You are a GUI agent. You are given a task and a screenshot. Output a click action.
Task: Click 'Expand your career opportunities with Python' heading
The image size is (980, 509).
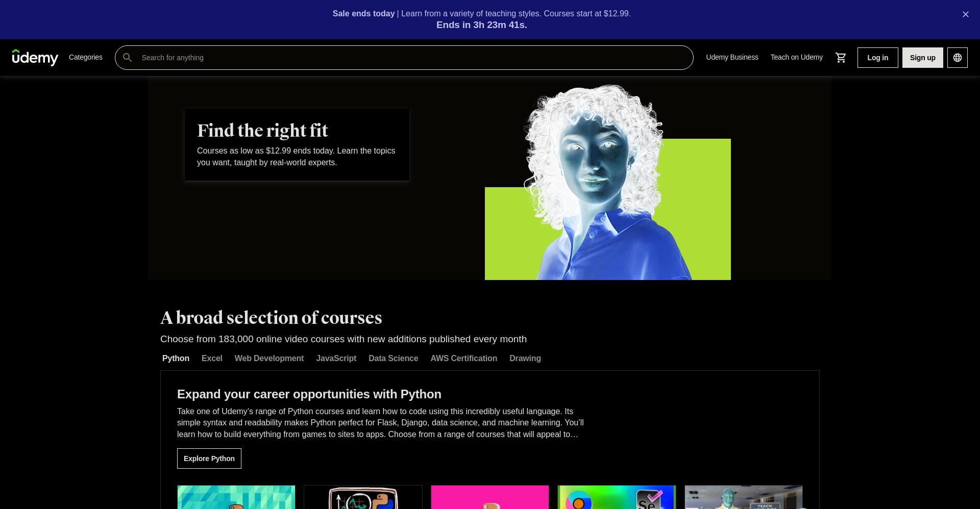(309, 394)
